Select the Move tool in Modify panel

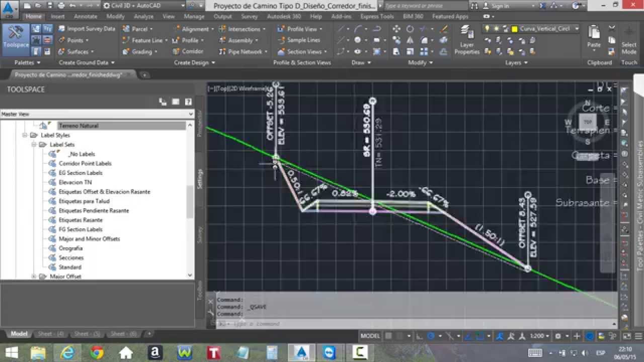(396, 29)
